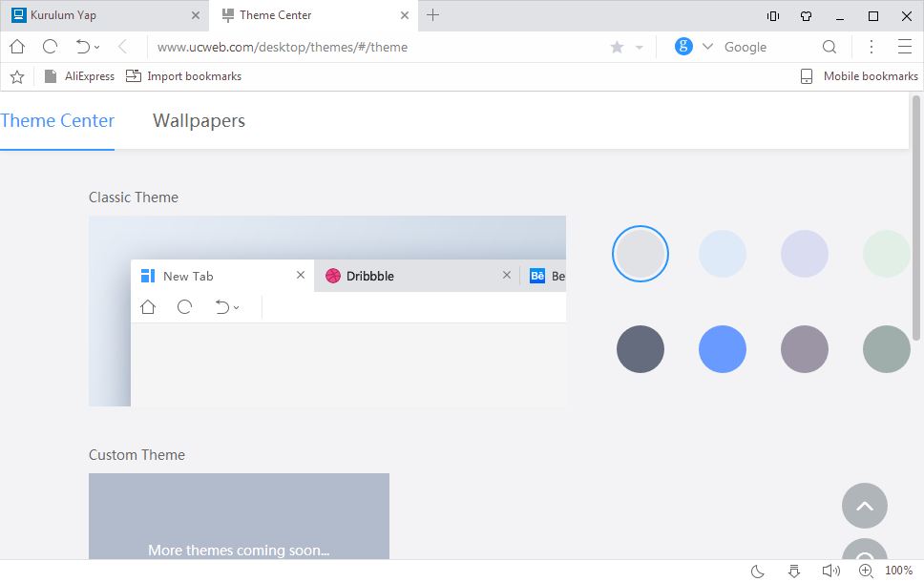Click Import bookmarks
This screenshot has height=582, width=924.
(183, 76)
